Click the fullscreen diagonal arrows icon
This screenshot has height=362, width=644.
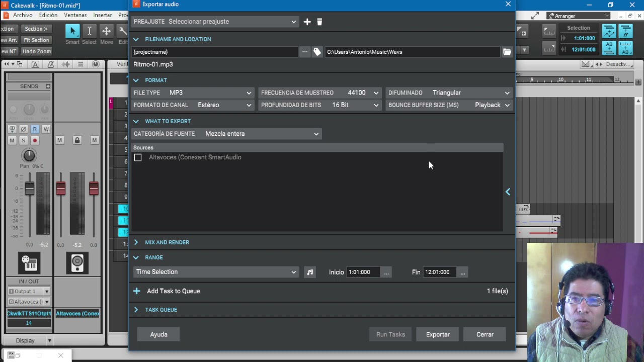[535, 16]
